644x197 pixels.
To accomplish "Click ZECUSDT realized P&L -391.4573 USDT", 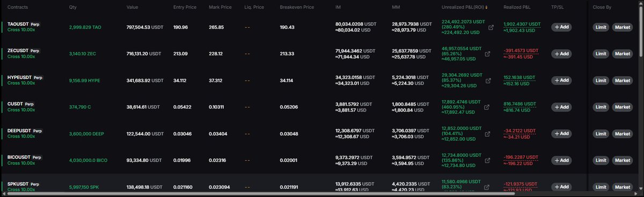I will pyautogui.click(x=521, y=50).
